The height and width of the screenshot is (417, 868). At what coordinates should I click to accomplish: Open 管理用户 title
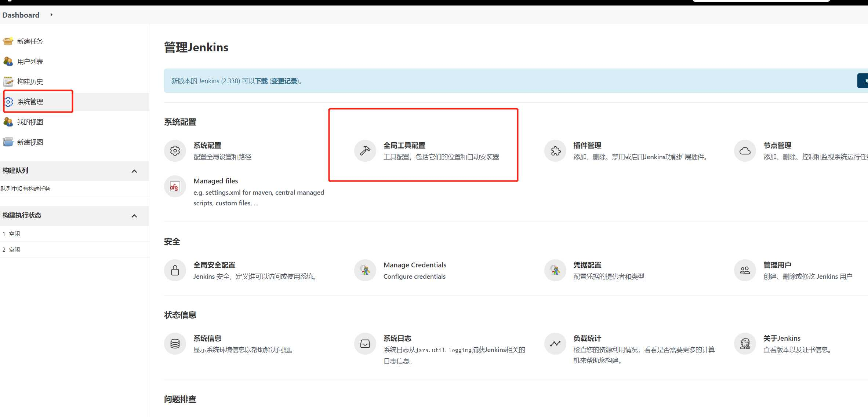777,265
